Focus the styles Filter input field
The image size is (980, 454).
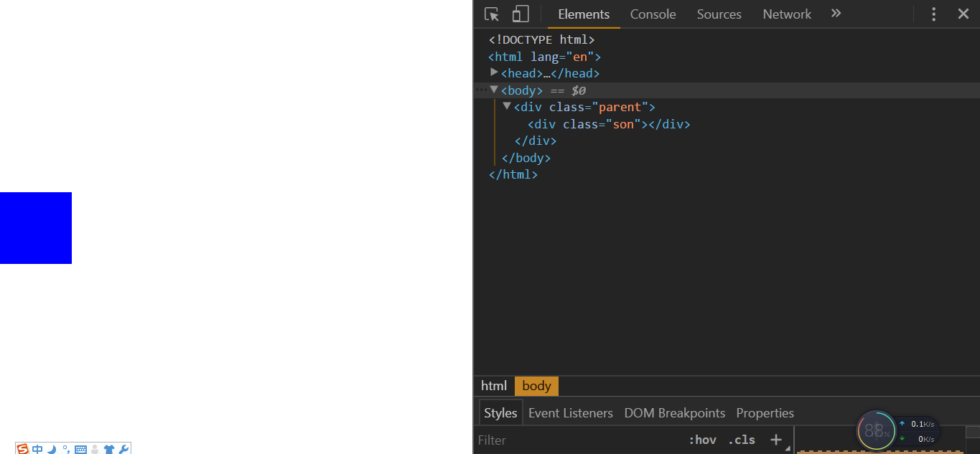(x=578, y=440)
